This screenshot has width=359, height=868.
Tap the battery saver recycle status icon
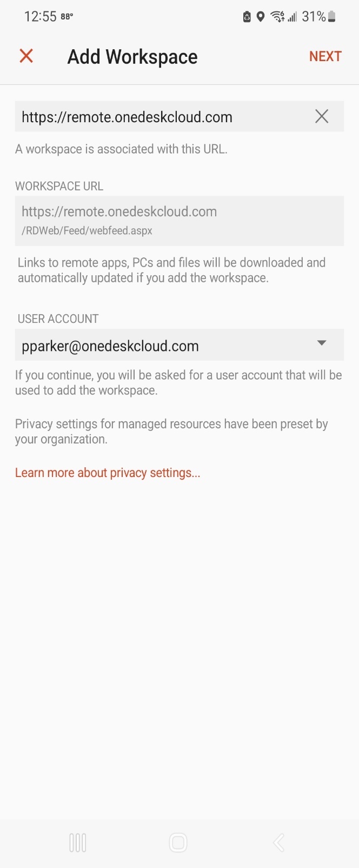(247, 17)
